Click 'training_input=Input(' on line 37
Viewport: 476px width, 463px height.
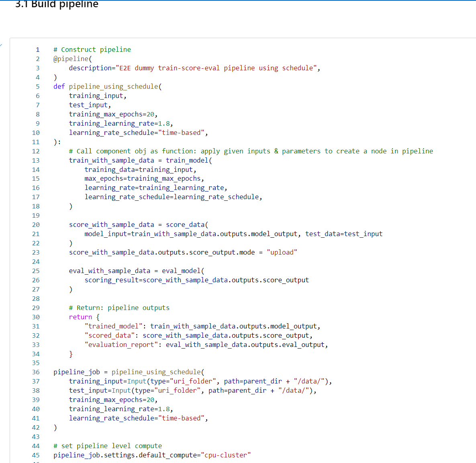pos(109,381)
